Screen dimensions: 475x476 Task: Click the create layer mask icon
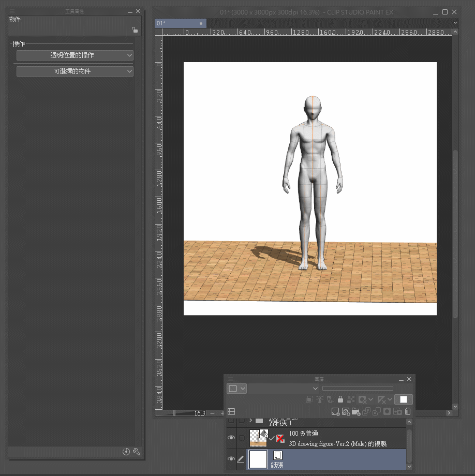[387, 412]
